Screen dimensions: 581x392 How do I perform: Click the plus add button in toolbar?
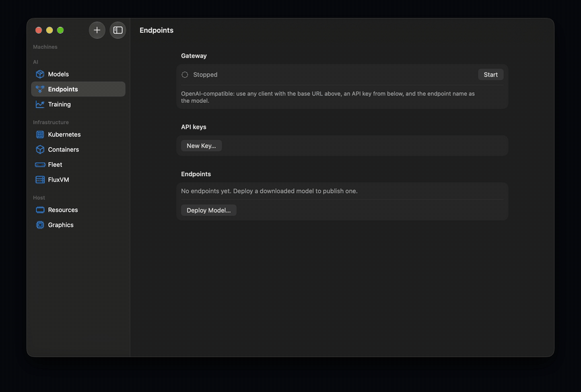coord(96,30)
